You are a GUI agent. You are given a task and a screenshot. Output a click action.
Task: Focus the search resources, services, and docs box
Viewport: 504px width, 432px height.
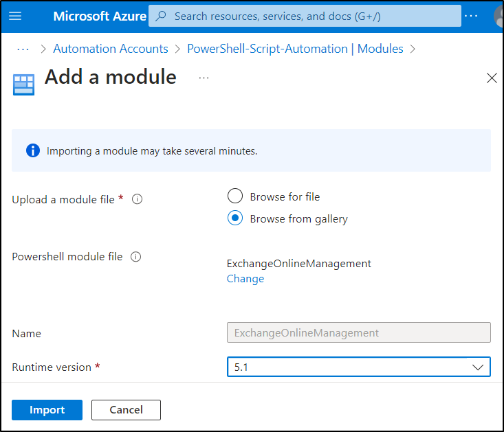[x=305, y=16]
